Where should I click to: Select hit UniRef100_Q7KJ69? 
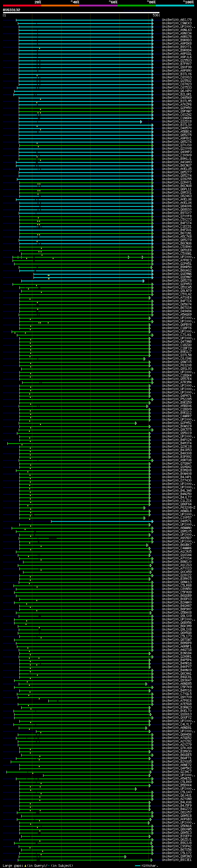pos(176,748)
